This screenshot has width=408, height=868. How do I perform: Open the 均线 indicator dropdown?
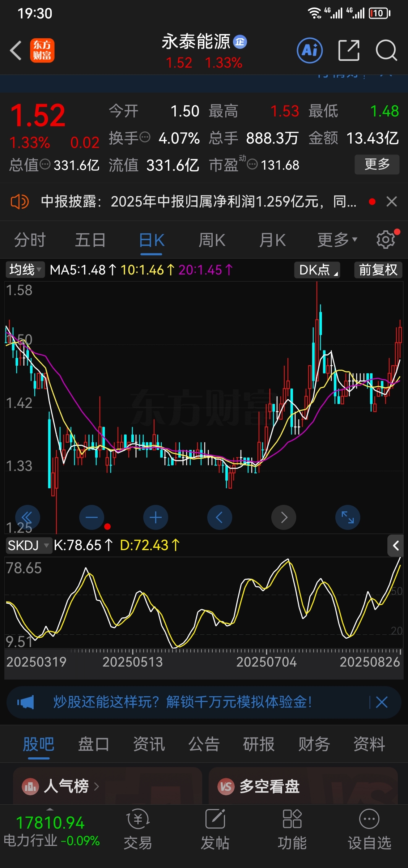(x=25, y=270)
